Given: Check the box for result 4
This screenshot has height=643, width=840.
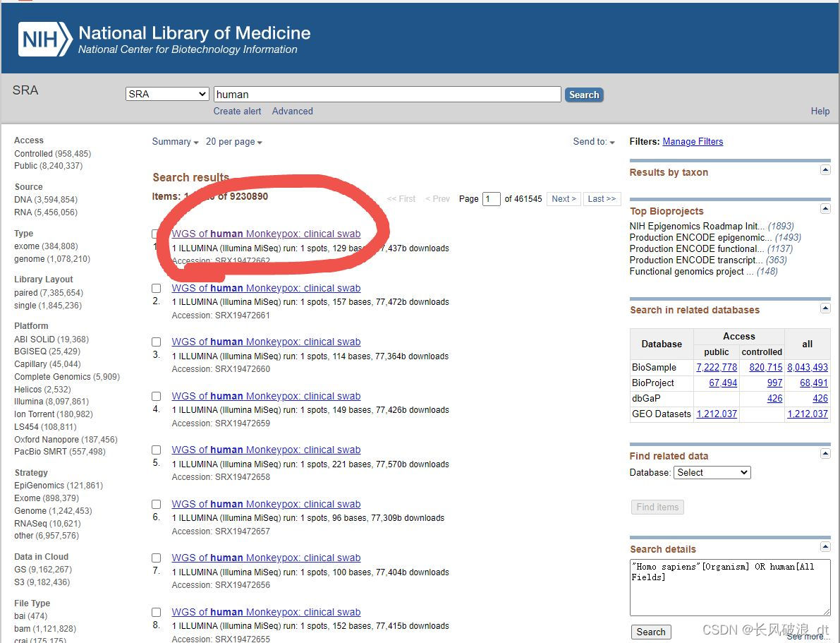Looking at the screenshot, I should [157, 396].
